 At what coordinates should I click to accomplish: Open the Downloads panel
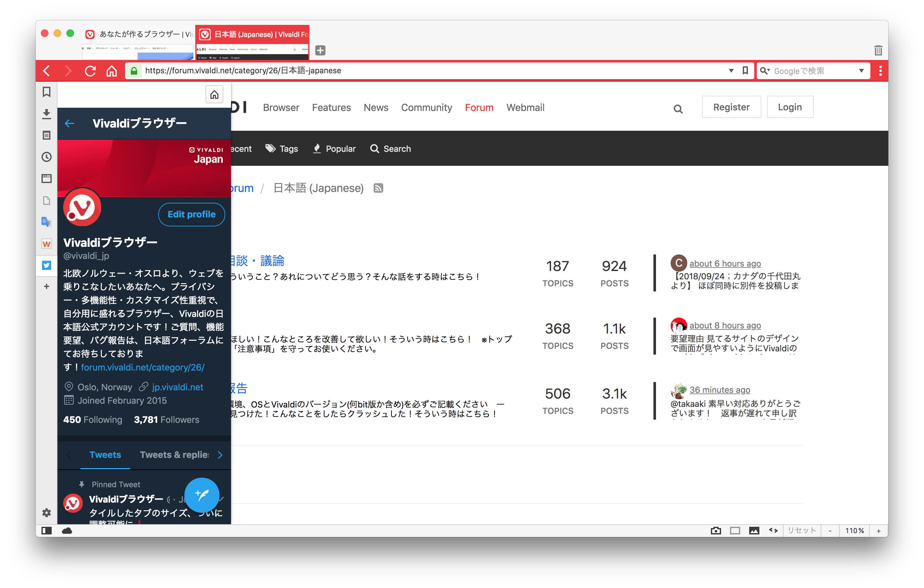coord(47,114)
